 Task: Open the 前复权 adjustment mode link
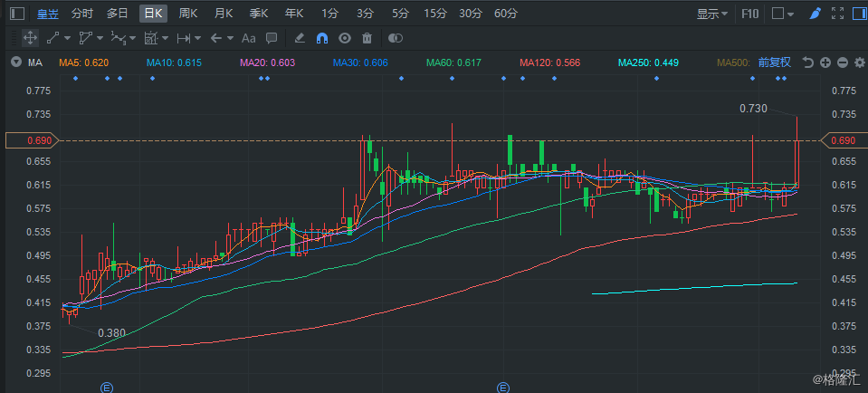775,62
